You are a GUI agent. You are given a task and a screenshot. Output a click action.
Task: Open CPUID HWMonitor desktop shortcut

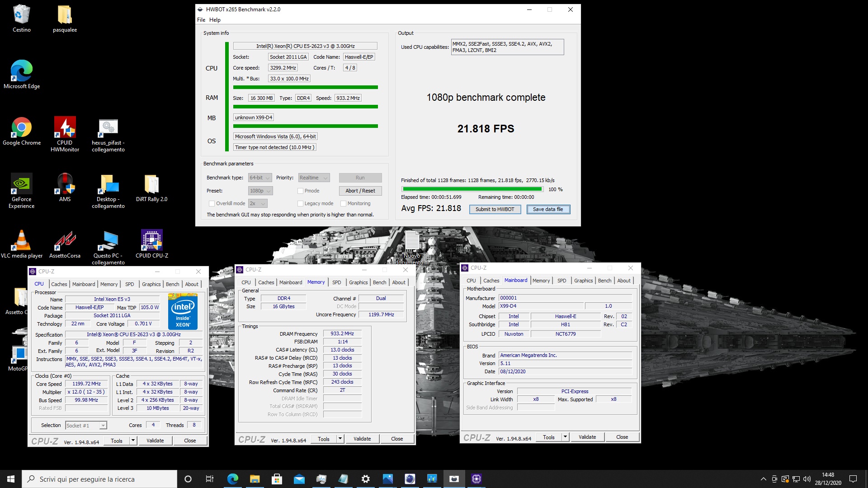click(65, 134)
